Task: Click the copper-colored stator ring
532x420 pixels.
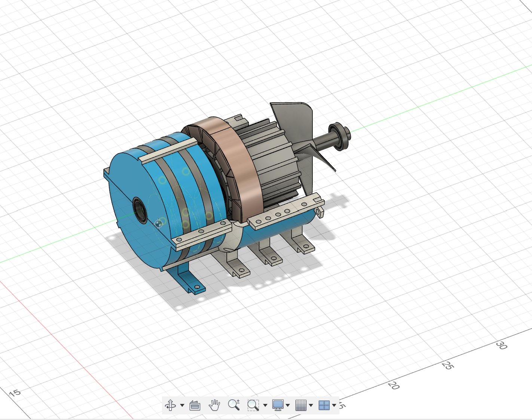Action: pos(239,161)
